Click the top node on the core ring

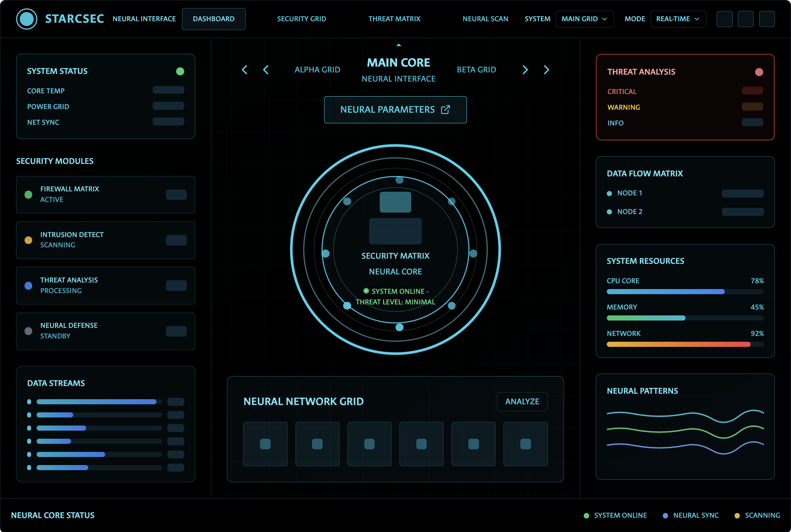(x=400, y=180)
